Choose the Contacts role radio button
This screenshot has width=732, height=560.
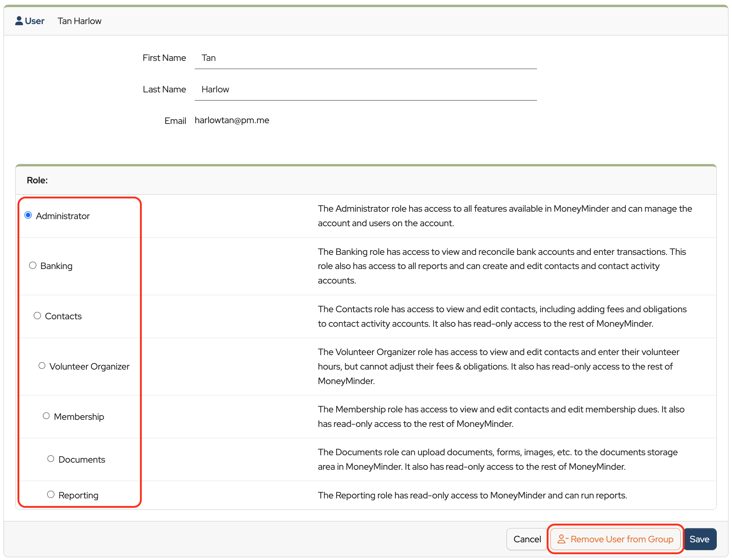point(37,316)
